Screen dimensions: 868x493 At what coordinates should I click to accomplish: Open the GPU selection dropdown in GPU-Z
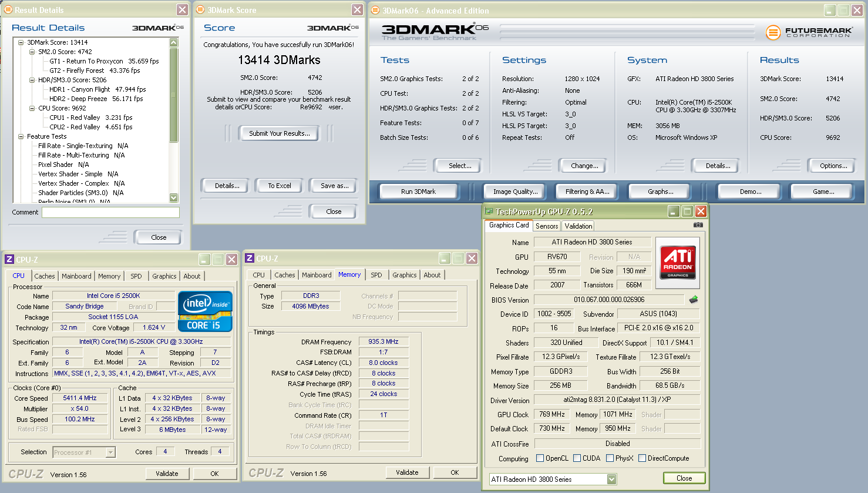611,479
